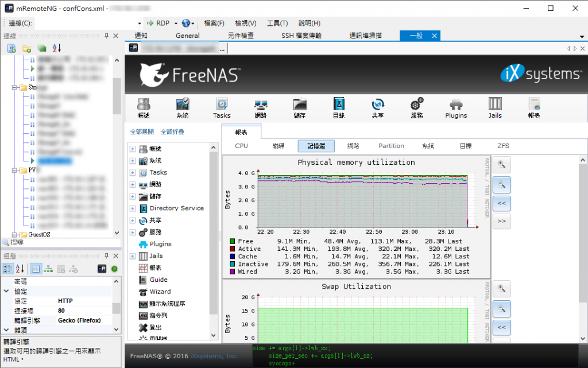Click the green view icon in 連線 panel

click(41, 48)
